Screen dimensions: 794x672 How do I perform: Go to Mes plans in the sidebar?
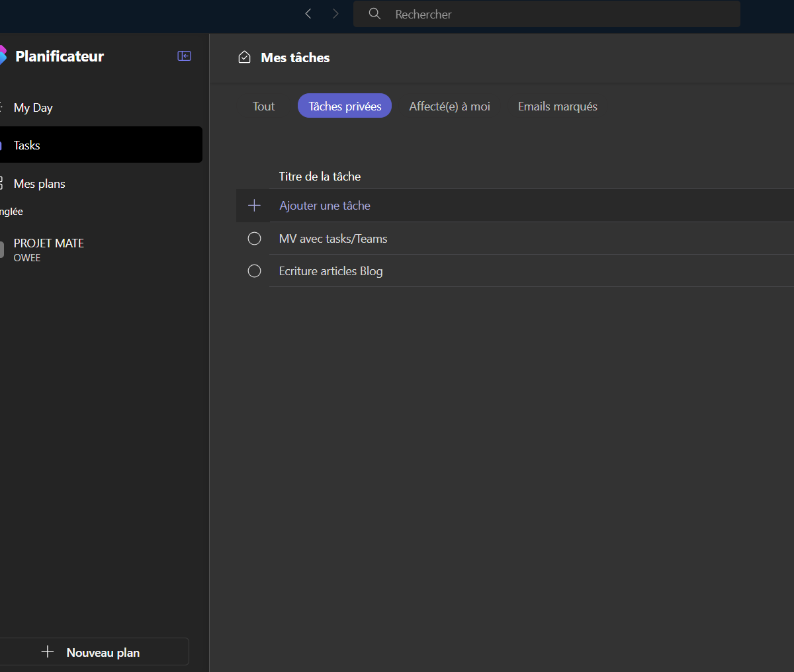39,184
